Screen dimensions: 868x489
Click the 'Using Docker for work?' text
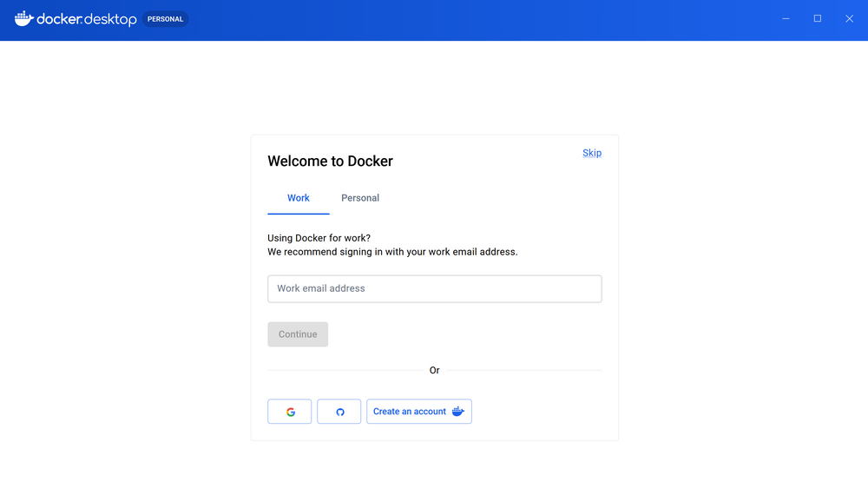(319, 238)
